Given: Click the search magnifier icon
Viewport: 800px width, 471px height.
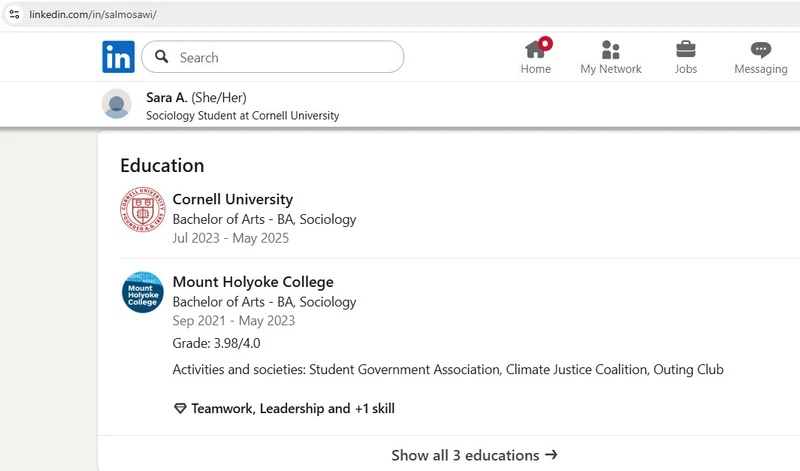Looking at the screenshot, I should pos(162,57).
